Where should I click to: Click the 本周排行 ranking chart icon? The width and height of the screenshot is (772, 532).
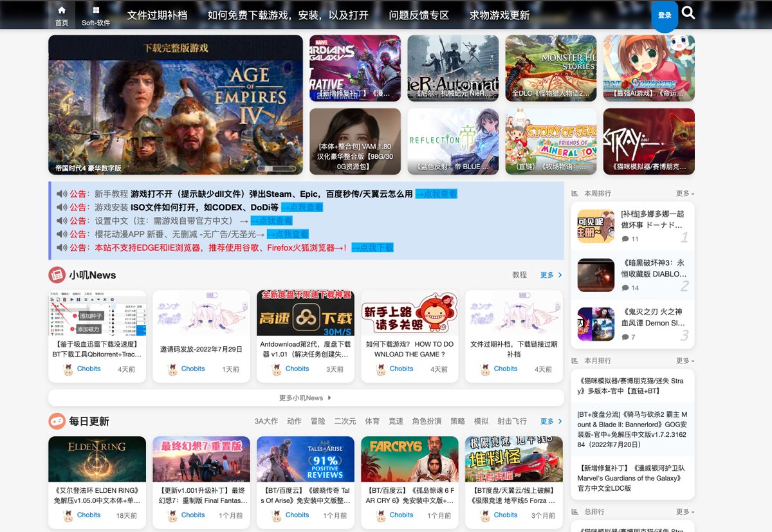575,193
